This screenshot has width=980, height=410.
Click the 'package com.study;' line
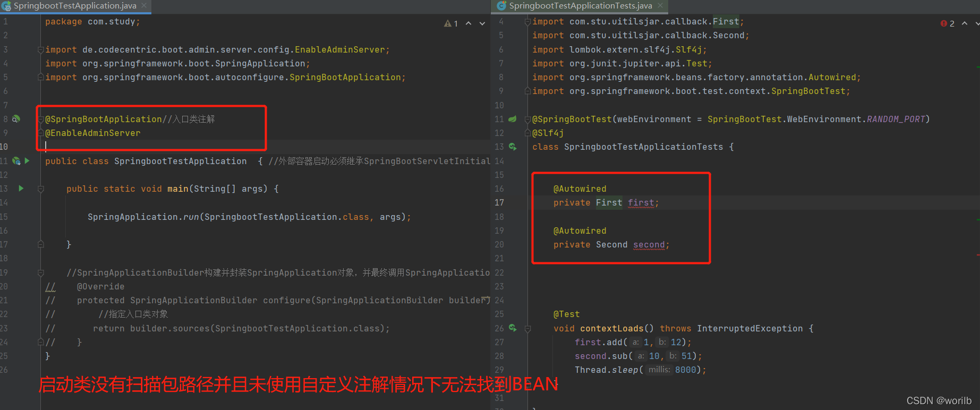click(x=92, y=21)
